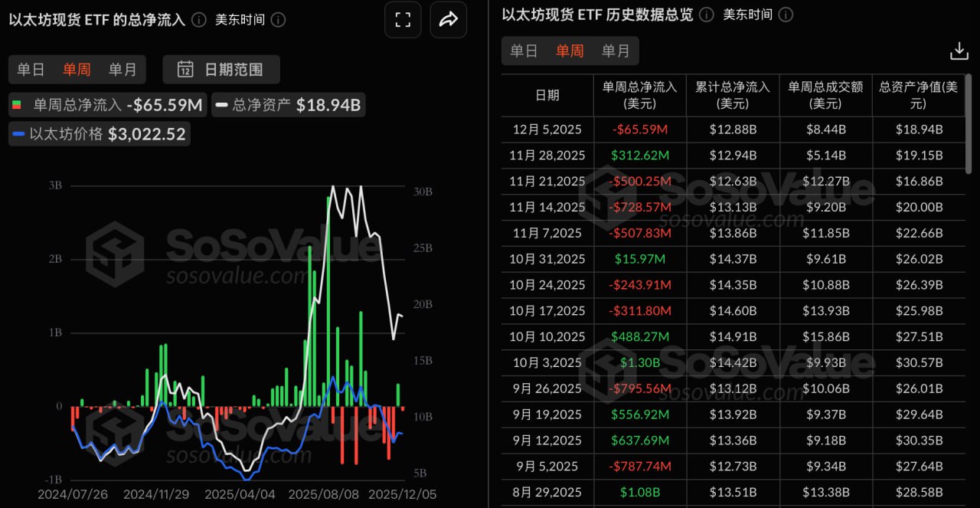Select 单月 tab in history table
This screenshot has height=508, width=980.
[616, 51]
